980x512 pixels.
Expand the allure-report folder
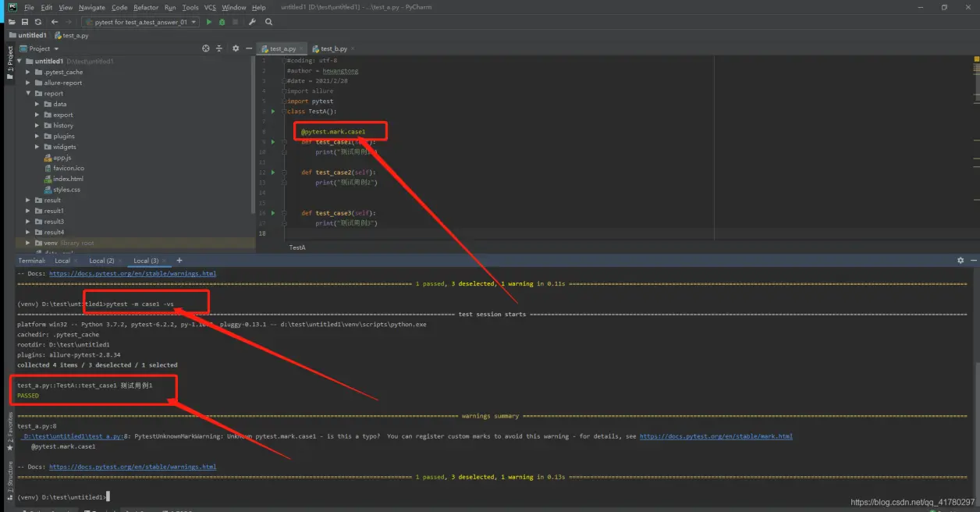[28, 83]
